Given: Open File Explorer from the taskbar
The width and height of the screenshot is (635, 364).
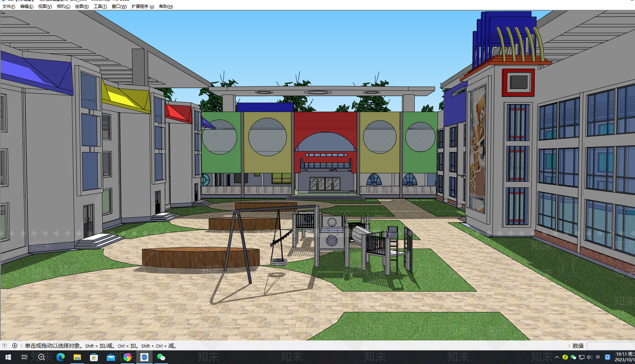Looking at the screenshot, I should [x=77, y=357].
